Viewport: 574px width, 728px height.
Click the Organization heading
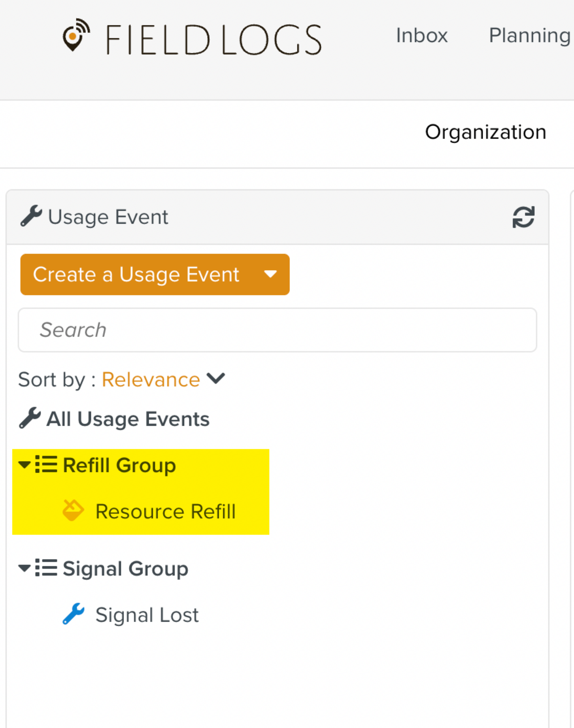point(485,132)
